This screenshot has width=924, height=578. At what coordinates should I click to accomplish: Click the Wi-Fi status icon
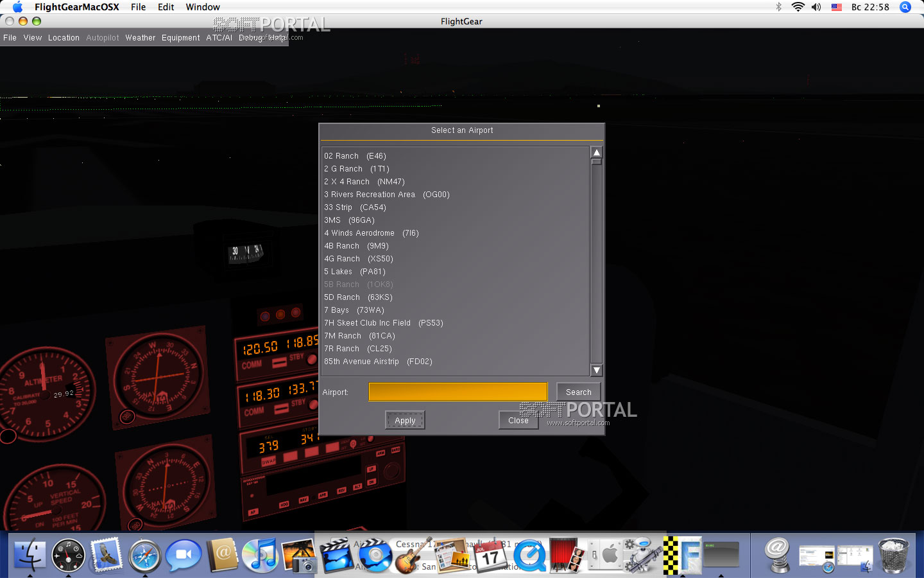coord(798,7)
